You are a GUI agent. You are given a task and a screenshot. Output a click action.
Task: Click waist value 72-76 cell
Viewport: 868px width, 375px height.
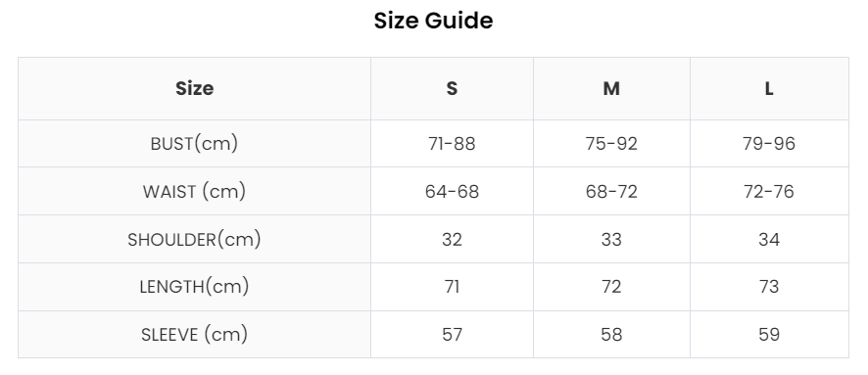pos(769,191)
